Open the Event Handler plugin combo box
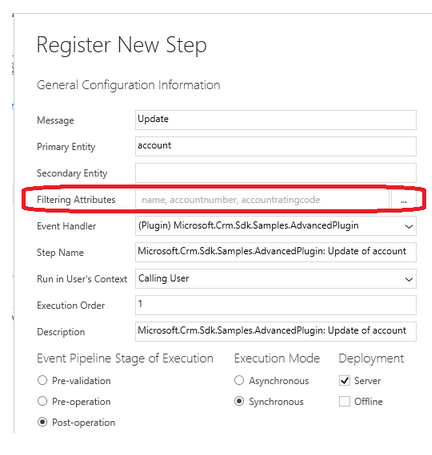Image resolution: width=432 pixels, height=455 pixels. 276,226
